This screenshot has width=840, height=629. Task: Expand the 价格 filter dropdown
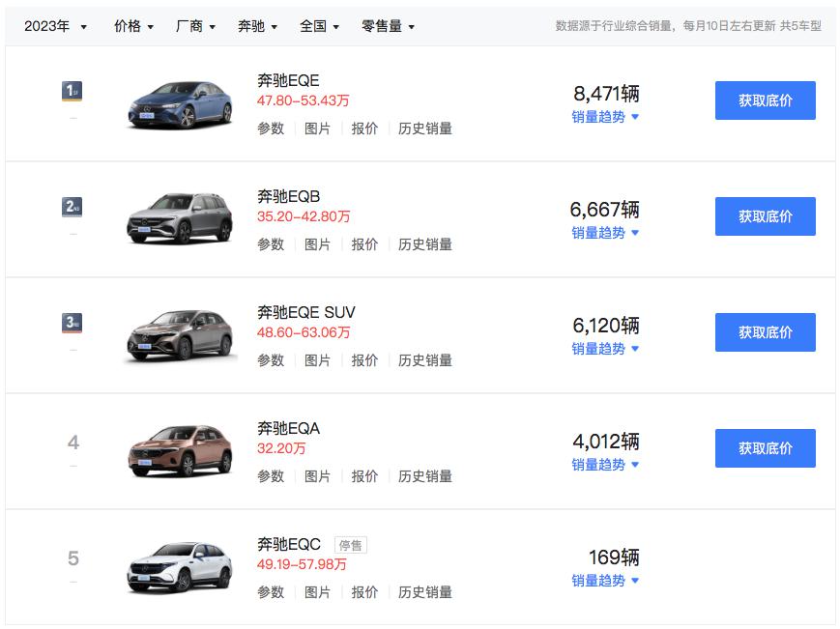click(x=133, y=26)
